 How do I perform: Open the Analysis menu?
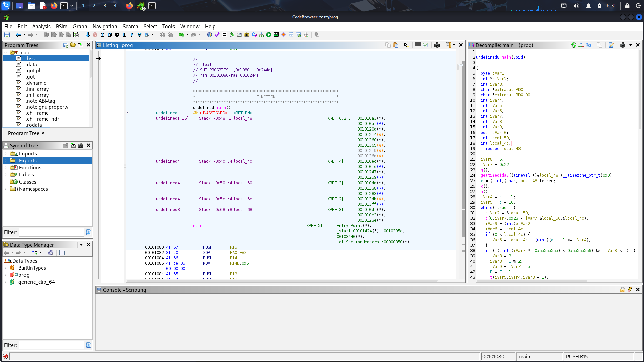point(41,26)
